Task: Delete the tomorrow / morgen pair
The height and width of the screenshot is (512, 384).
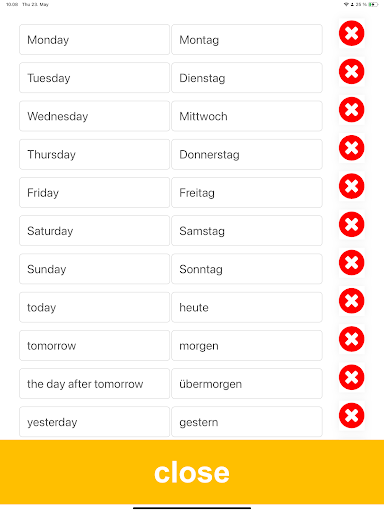Action: point(351,339)
